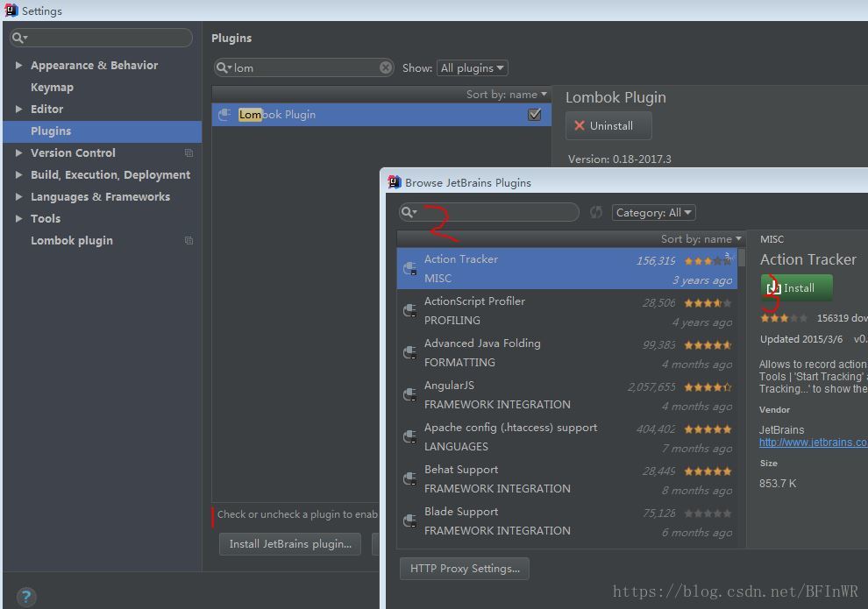The height and width of the screenshot is (609, 868).
Task: Click the Action Tracker plugin icon
Action: [410, 269]
